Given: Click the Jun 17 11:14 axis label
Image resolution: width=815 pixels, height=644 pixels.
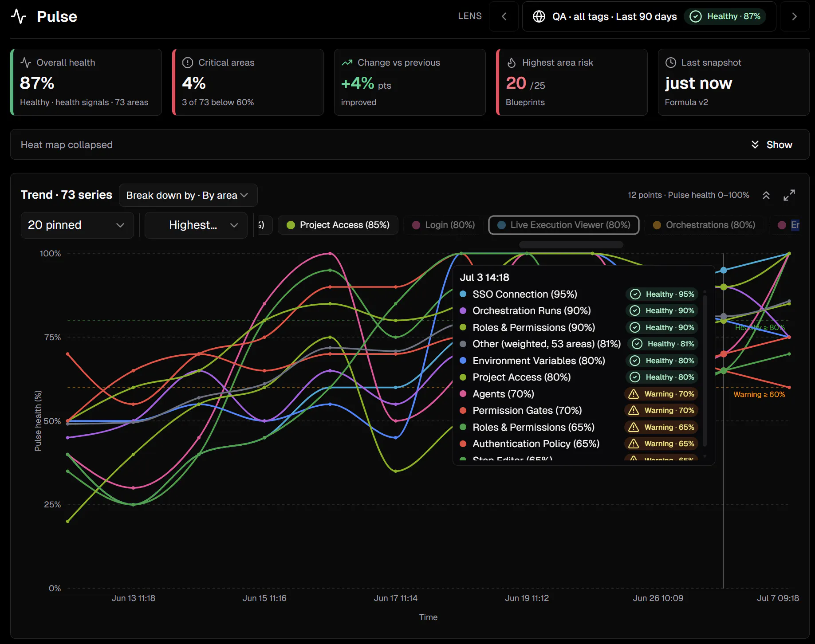Looking at the screenshot, I should [x=396, y=598].
